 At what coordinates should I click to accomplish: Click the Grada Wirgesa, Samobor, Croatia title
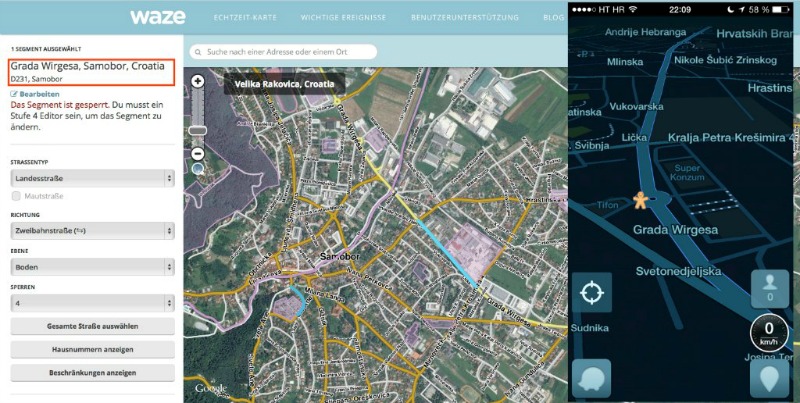[88, 66]
